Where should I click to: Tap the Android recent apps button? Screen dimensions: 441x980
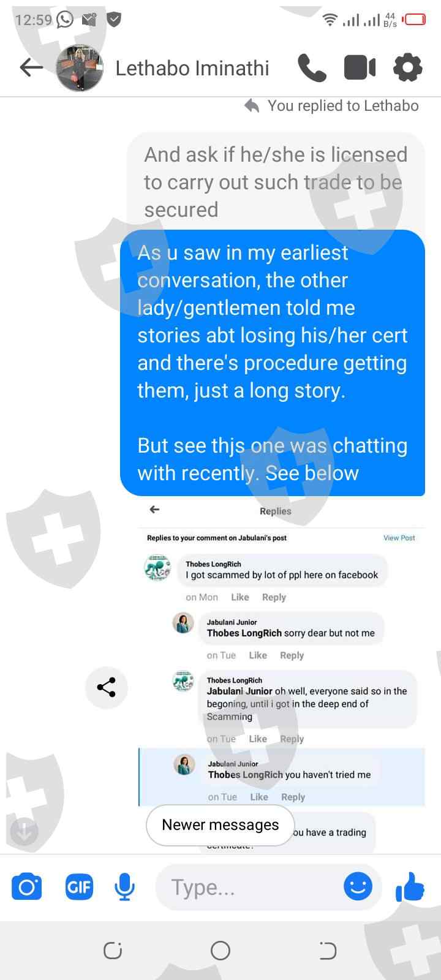pos(113,951)
